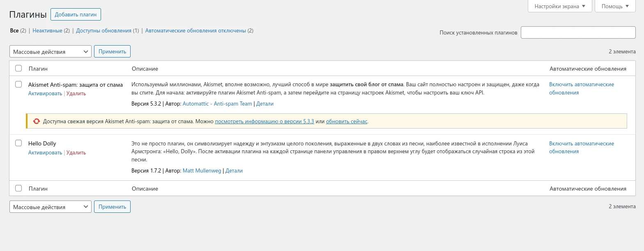Activate the Akismet Anti-spam plugin
The width and height of the screenshot is (644, 251).
click(45, 94)
